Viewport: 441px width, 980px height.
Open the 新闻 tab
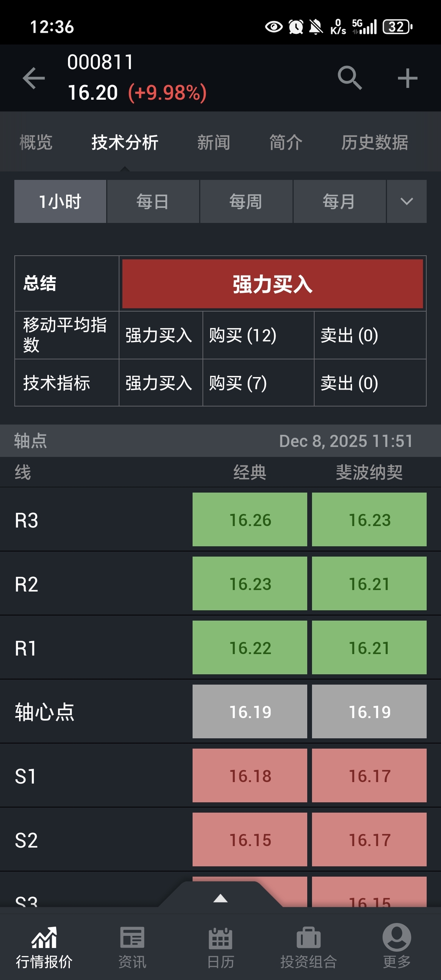coord(213,142)
